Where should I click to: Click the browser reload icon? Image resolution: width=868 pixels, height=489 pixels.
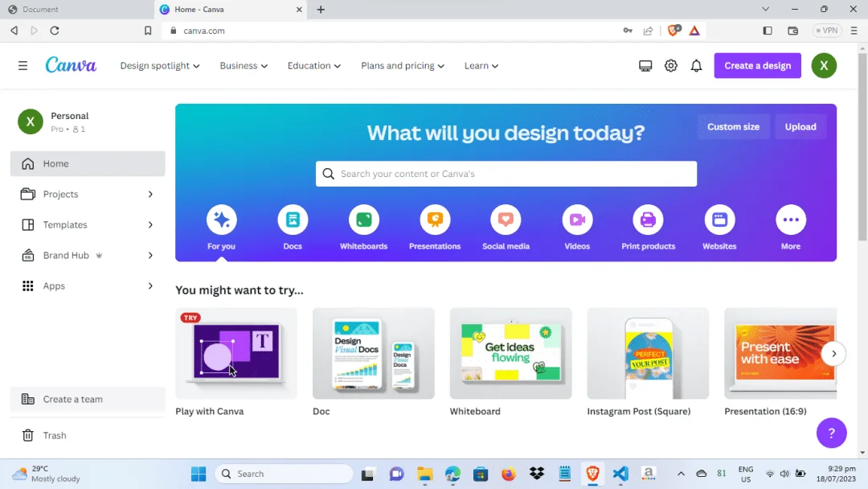pyautogui.click(x=55, y=31)
